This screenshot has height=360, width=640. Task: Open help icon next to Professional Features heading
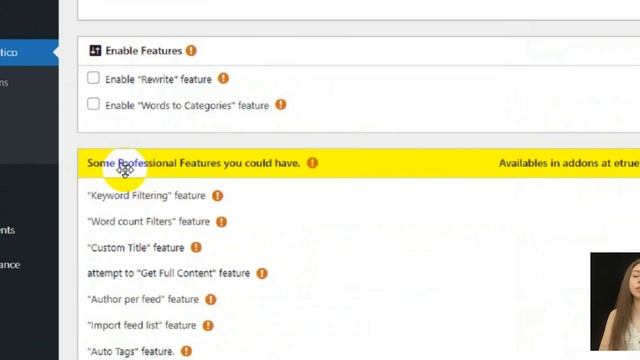point(312,163)
